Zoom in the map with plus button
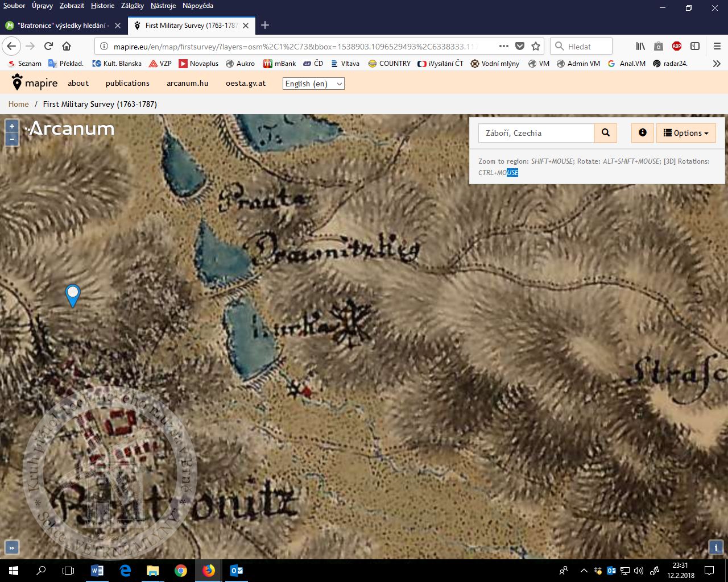Image resolution: width=728 pixels, height=582 pixels. click(12, 126)
